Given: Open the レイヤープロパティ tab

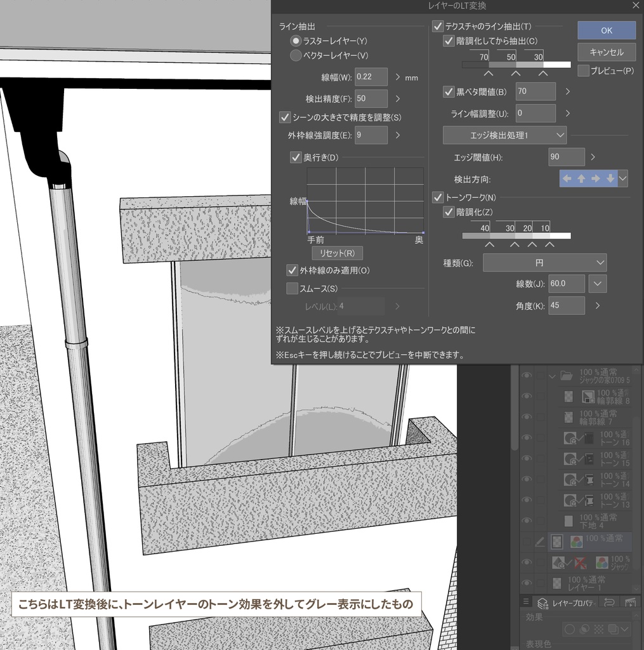Looking at the screenshot, I should [566, 603].
